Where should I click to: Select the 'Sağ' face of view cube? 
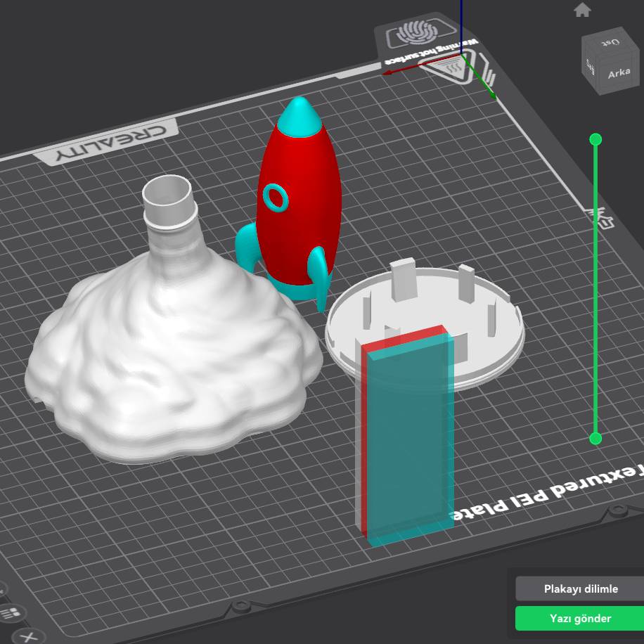click(x=590, y=67)
